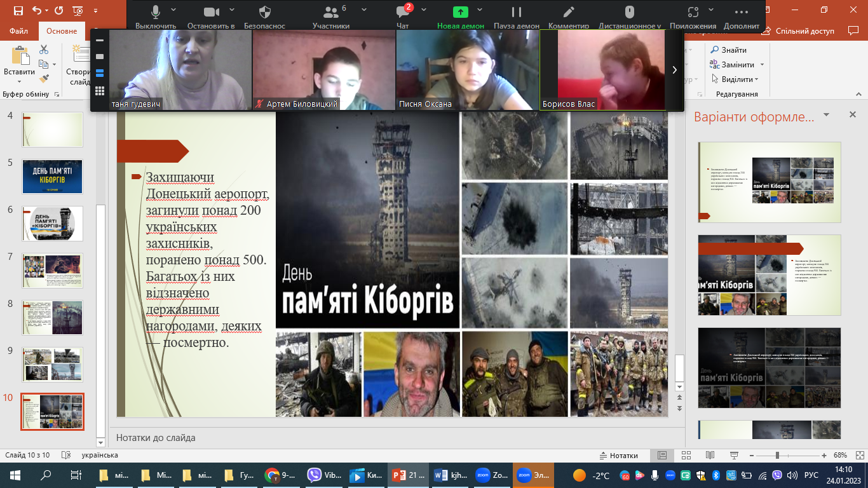868x488 pixels.
Task: Open Design Ideas pane options dropdown
Action: click(x=826, y=115)
